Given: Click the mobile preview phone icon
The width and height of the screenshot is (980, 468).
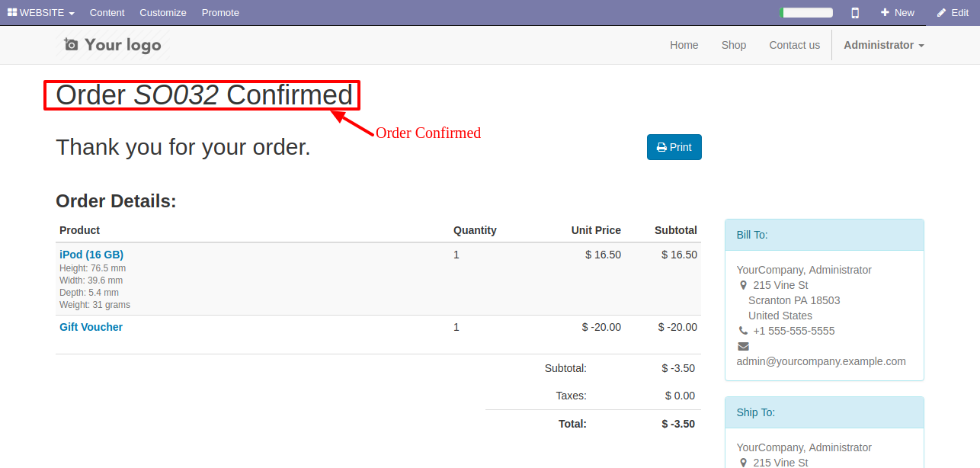Looking at the screenshot, I should [855, 13].
